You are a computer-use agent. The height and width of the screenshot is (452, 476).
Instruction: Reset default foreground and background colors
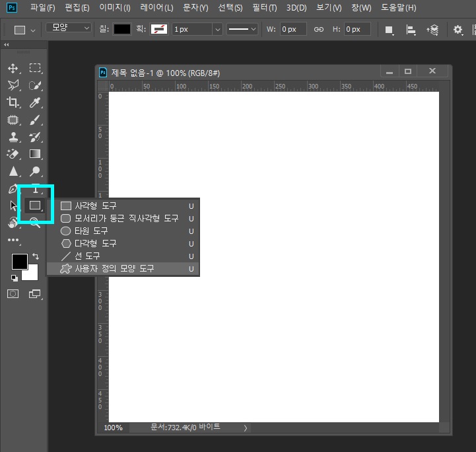click(x=14, y=278)
